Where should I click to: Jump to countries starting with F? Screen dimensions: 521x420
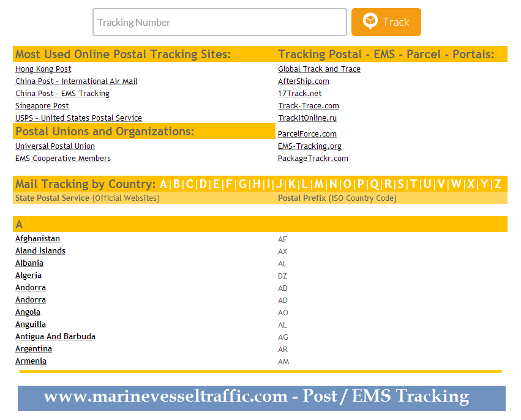coord(228,184)
